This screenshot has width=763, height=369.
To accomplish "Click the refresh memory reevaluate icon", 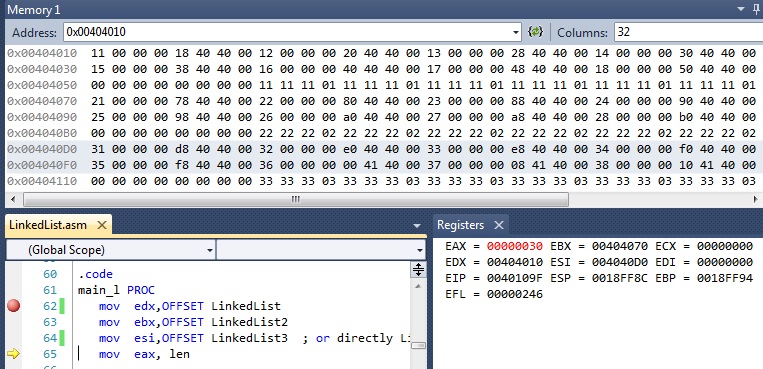I will pyautogui.click(x=535, y=32).
